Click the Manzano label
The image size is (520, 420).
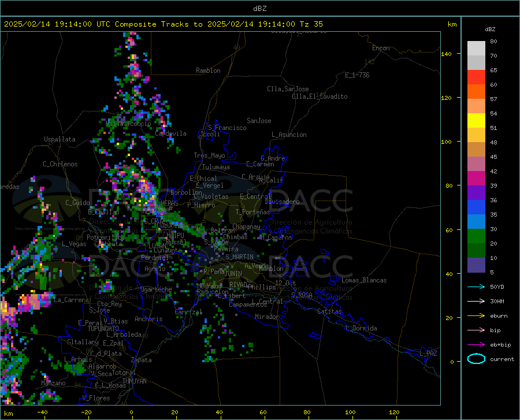(53, 383)
